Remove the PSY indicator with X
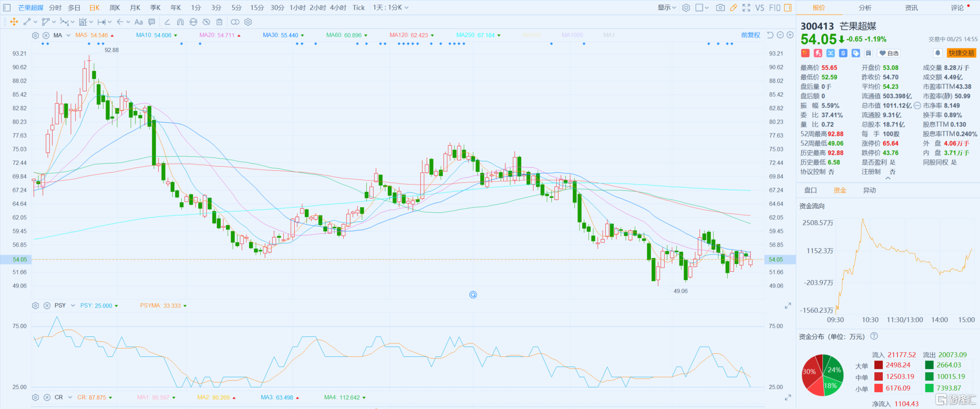This screenshot has height=409, width=980. [x=47, y=305]
